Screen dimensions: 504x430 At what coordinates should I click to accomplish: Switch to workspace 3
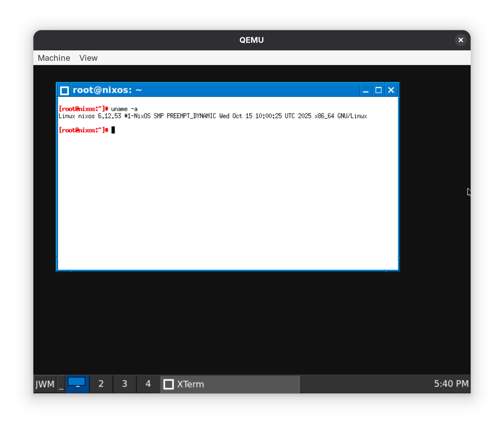click(124, 384)
